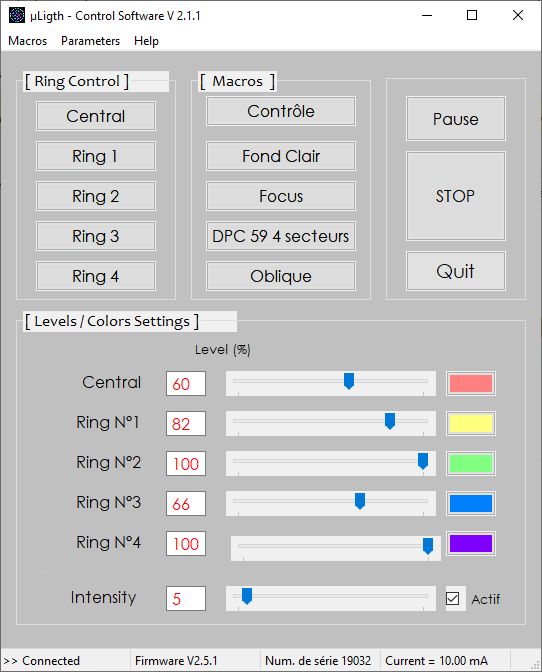Change the green Ring N°2 color swatch
Screen dimensions: 542x672
(470, 463)
